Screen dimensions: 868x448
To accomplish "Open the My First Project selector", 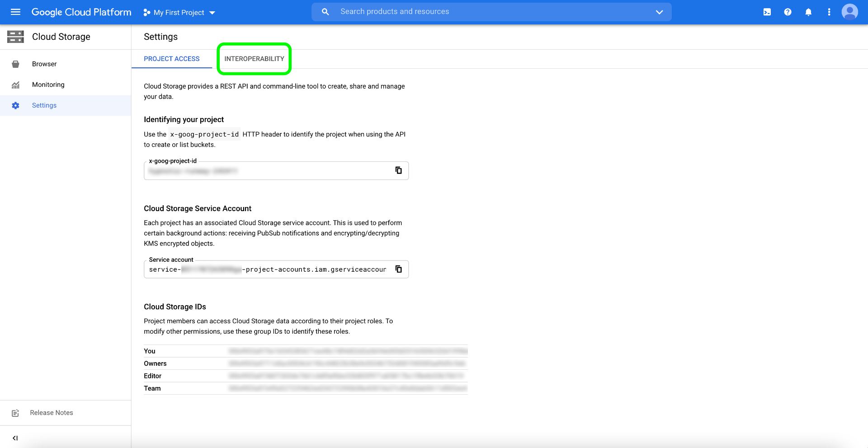I will 179,13.
